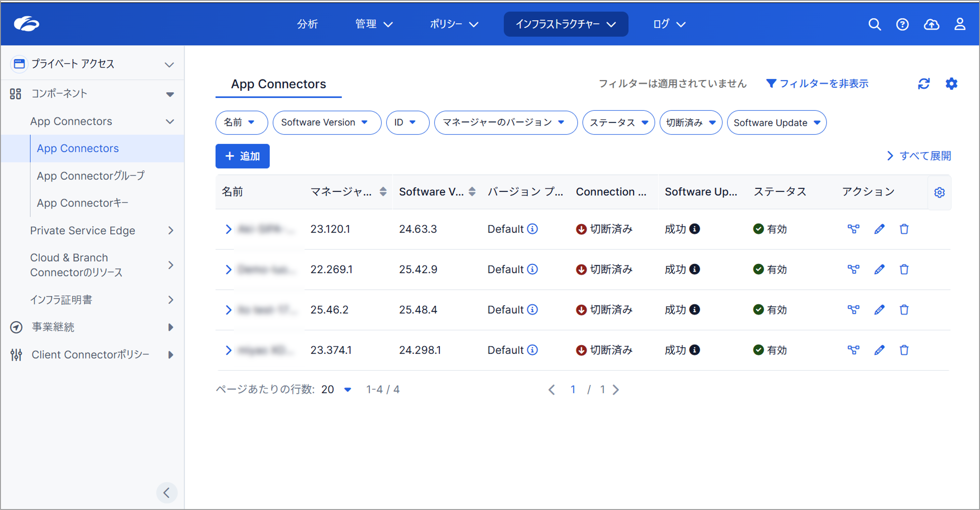
Task: Click the connector restart icon in the first row
Action: point(854,229)
